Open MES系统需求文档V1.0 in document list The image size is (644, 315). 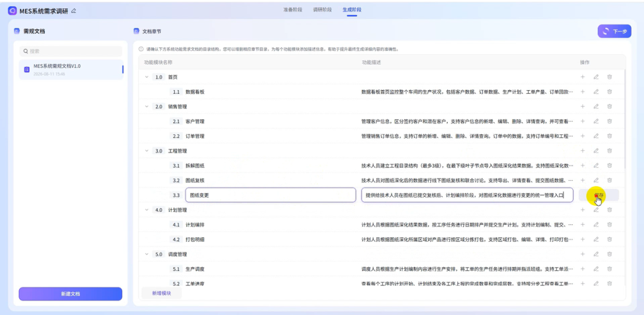click(x=71, y=69)
